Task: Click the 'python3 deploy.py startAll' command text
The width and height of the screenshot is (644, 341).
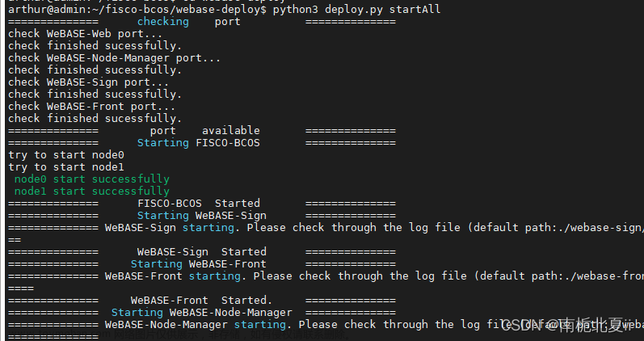Action: (356, 10)
